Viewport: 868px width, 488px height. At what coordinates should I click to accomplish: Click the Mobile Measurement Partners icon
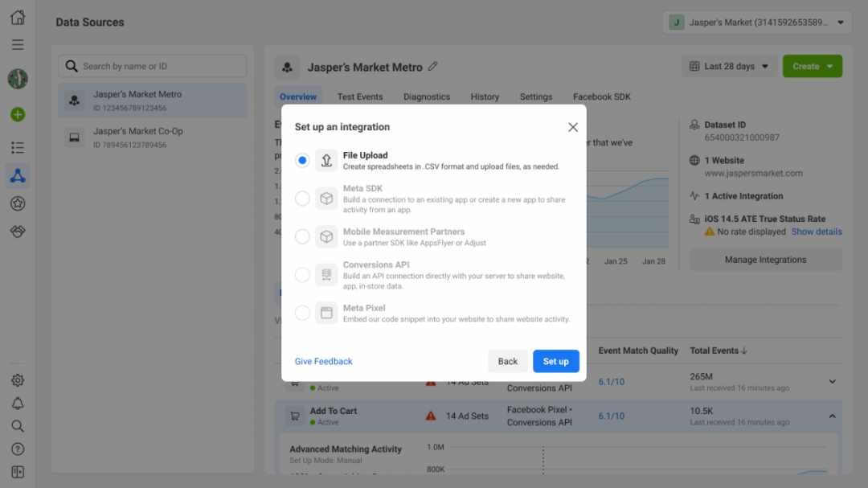click(326, 236)
